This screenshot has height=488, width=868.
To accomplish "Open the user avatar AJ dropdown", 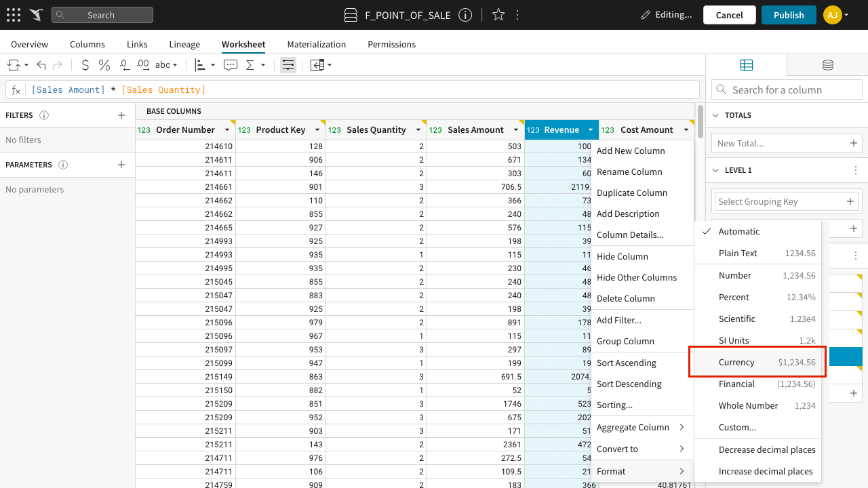I will tap(837, 15).
